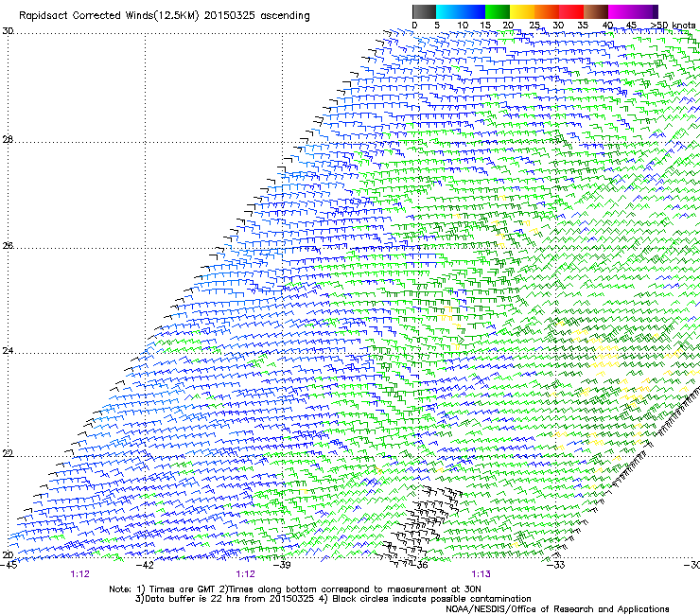Click the brown 35-40 knots legend segment
Viewport: 700px width, 615px height.
pos(596,11)
